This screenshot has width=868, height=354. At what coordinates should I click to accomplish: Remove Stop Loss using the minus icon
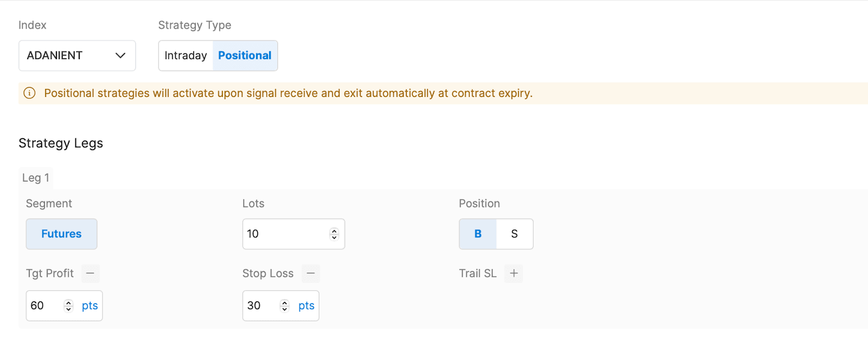point(311,273)
